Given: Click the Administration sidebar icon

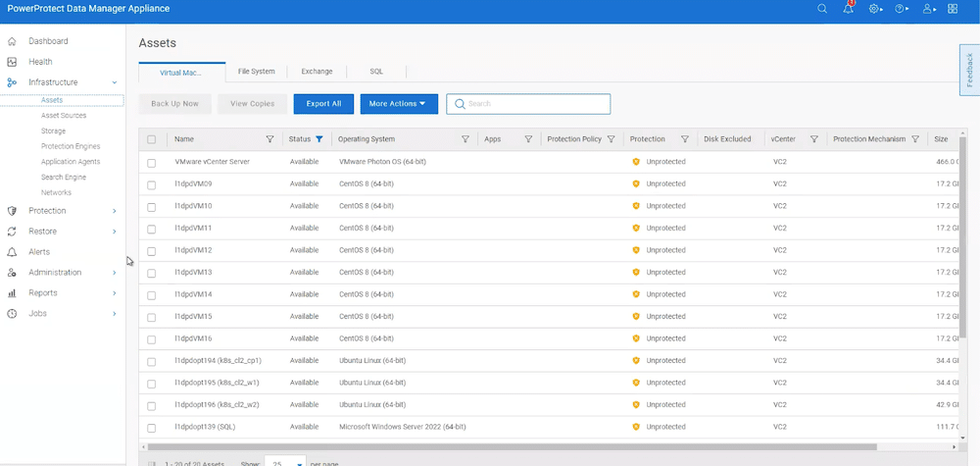Looking at the screenshot, I should pos(11,273).
